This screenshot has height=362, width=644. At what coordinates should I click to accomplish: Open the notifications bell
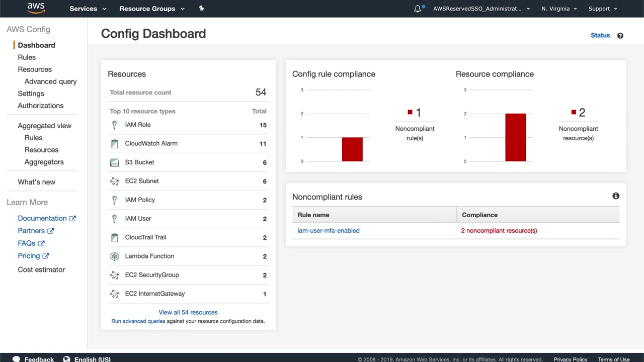pyautogui.click(x=418, y=9)
